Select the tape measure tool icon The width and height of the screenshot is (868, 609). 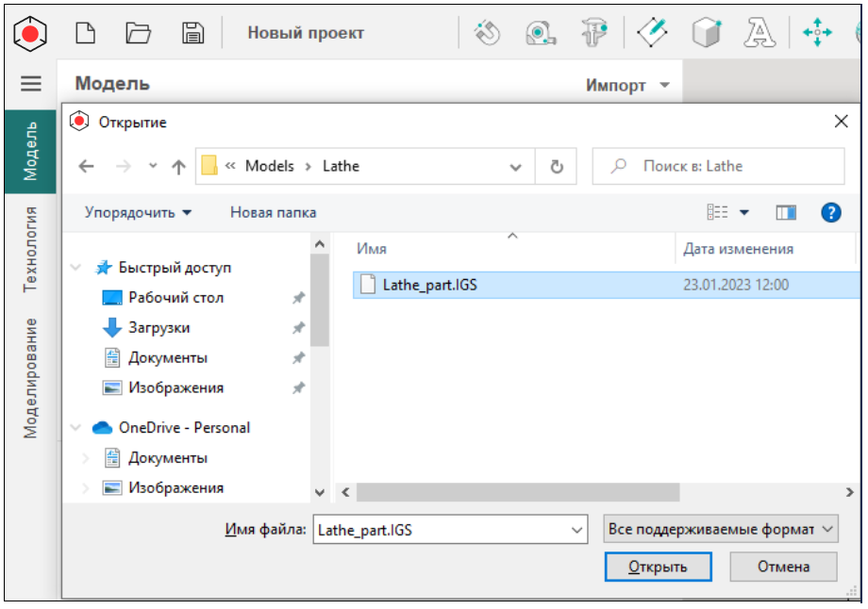point(540,33)
